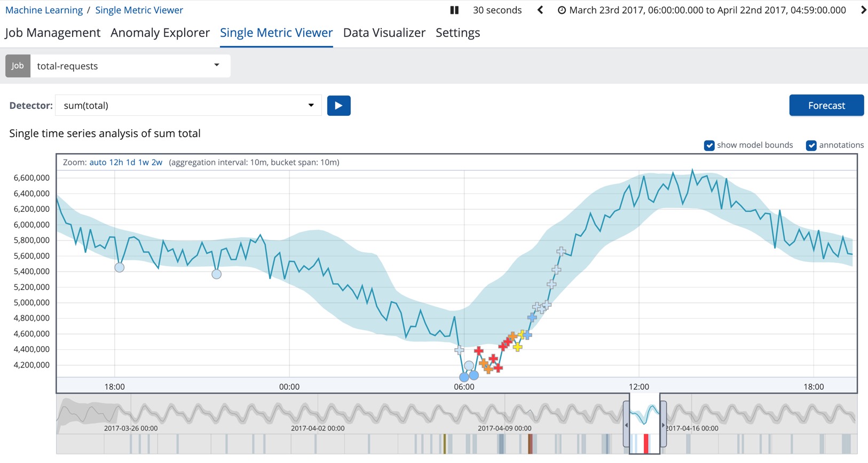Pause the auto-refresh with the pause icon
This screenshot has width=868, height=463.
(x=454, y=10)
